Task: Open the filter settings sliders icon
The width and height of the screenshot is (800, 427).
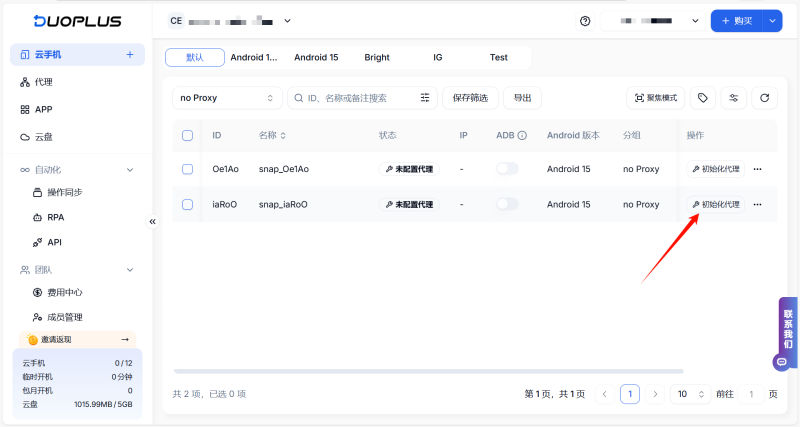Action: [734, 98]
